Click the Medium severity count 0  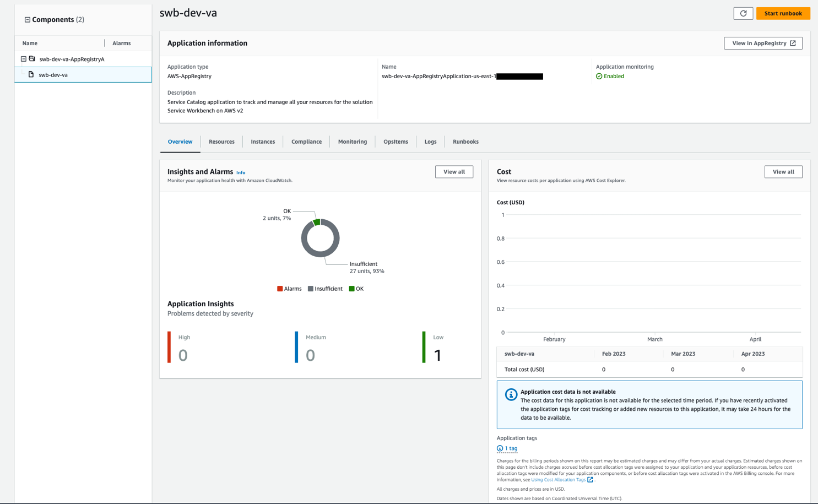point(310,355)
